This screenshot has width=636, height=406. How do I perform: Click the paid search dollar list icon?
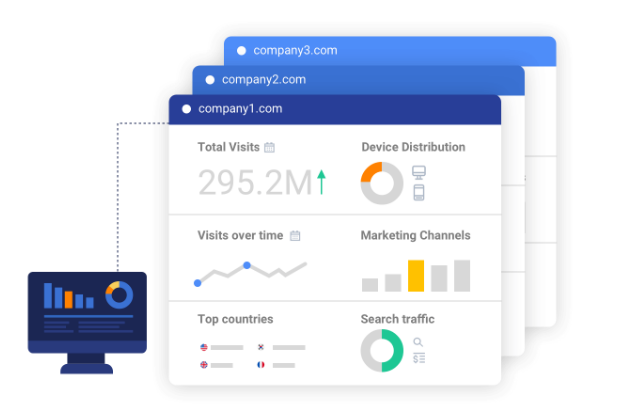(419, 358)
